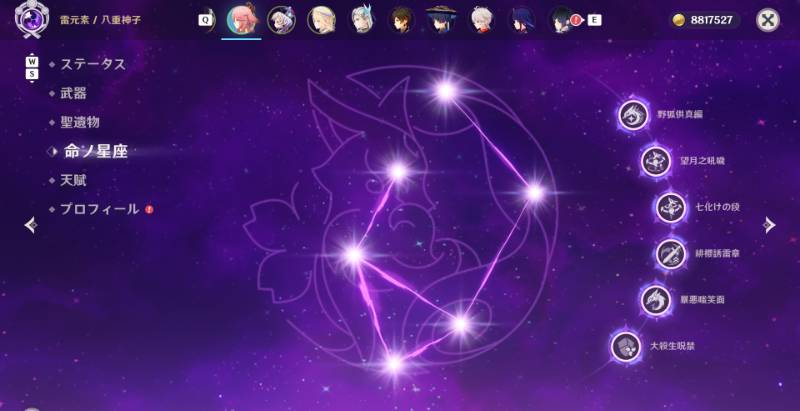This screenshot has width=800, height=411.
Task: Click the 七化けの段 constellation icon
Action: click(670, 208)
